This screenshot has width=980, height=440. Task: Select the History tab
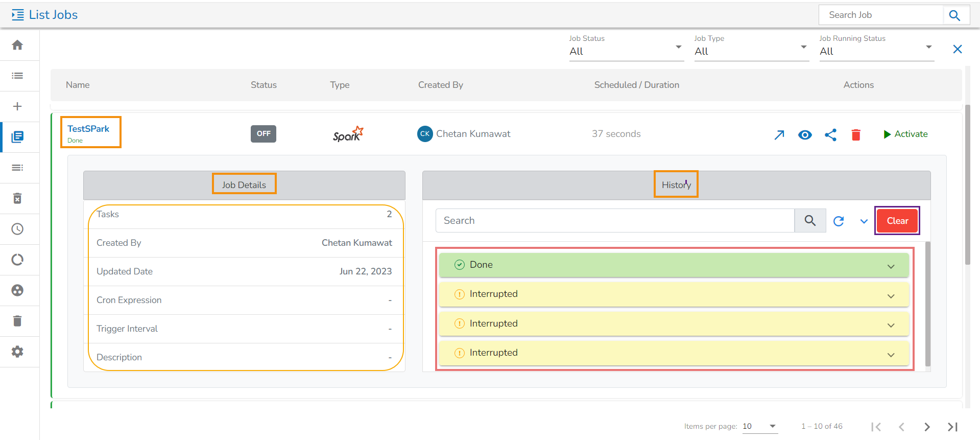click(676, 184)
